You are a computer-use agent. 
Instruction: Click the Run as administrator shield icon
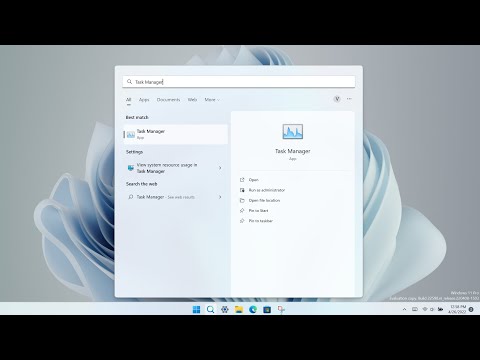(242, 190)
